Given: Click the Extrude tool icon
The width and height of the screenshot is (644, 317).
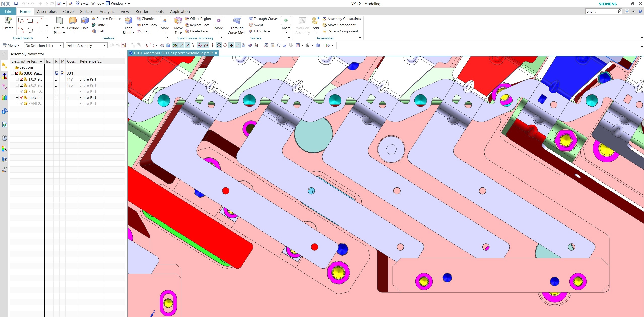Looking at the screenshot, I should point(73,21).
